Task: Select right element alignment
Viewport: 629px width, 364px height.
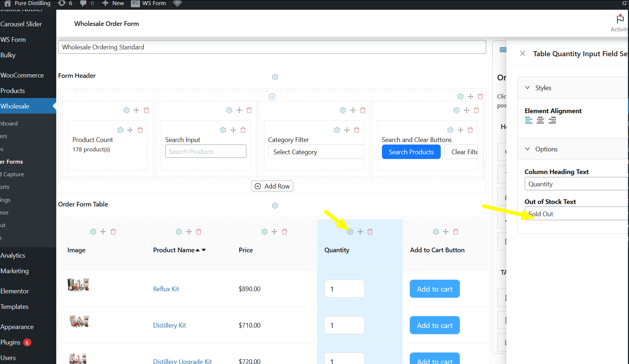Action: pyautogui.click(x=552, y=120)
